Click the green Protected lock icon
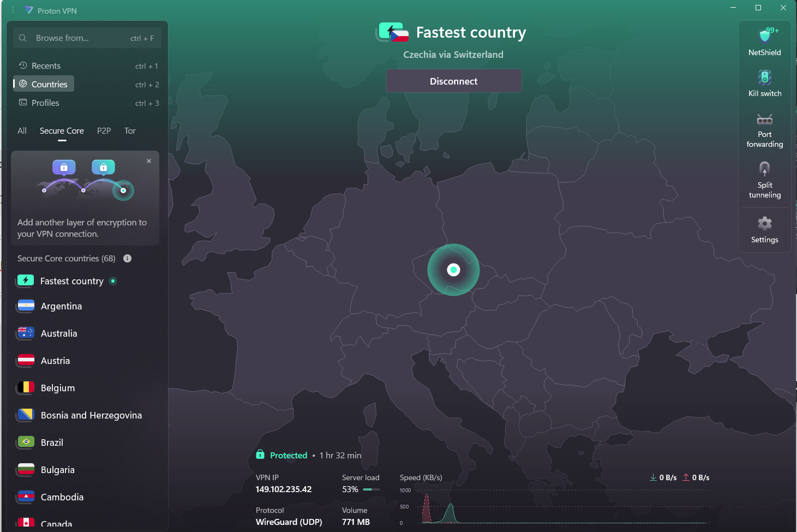The width and height of the screenshot is (797, 532). coord(260,455)
